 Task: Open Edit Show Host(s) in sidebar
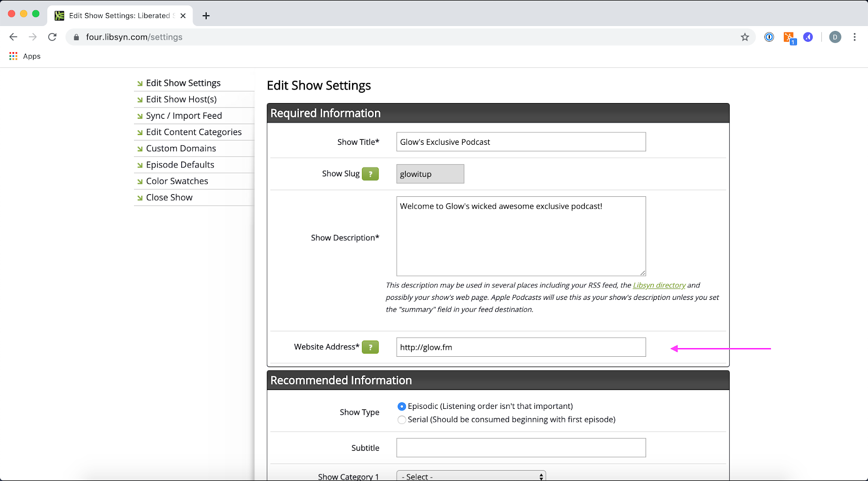pyautogui.click(x=181, y=99)
